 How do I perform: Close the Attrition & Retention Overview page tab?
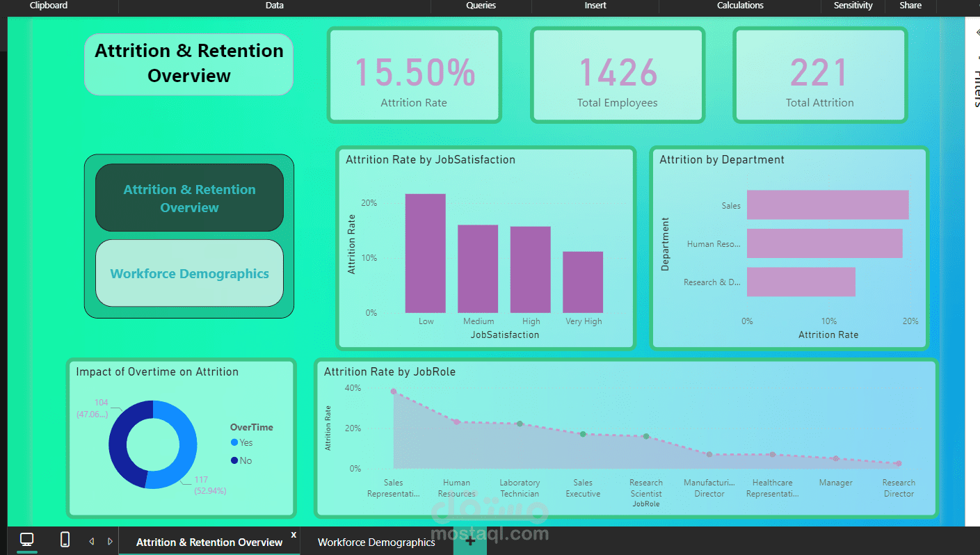[x=294, y=534]
